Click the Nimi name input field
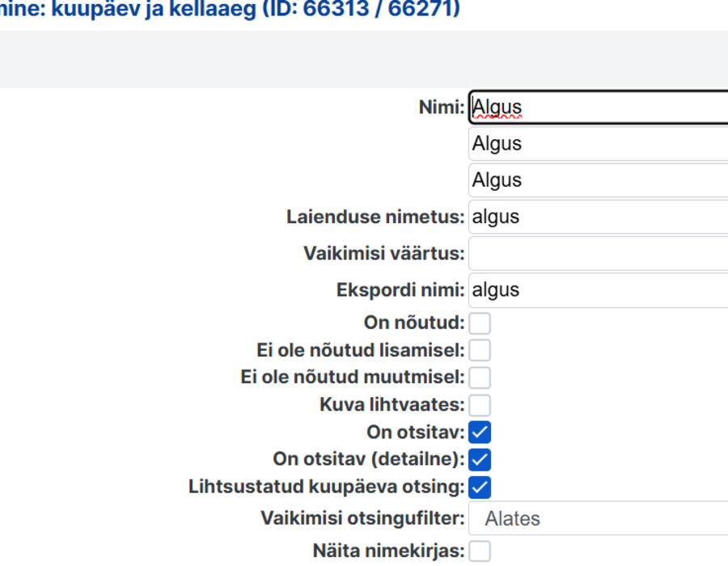 click(599, 108)
